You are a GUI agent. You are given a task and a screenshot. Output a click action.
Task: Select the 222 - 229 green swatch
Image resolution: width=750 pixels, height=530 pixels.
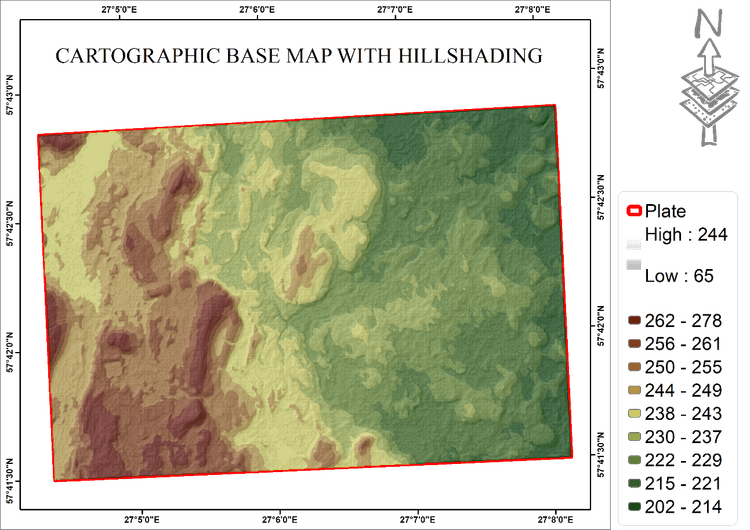[634, 459]
